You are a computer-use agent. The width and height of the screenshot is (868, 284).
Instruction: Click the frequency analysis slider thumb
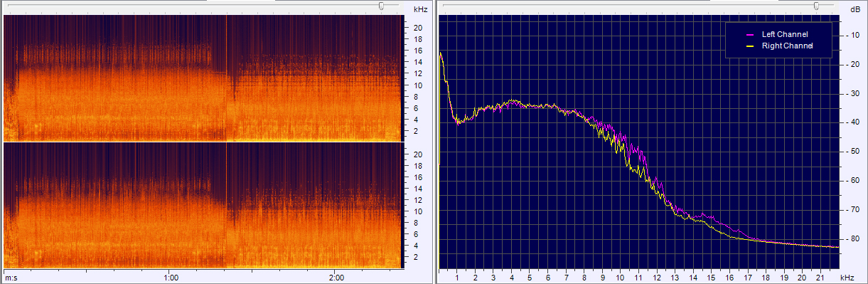(x=816, y=6)
